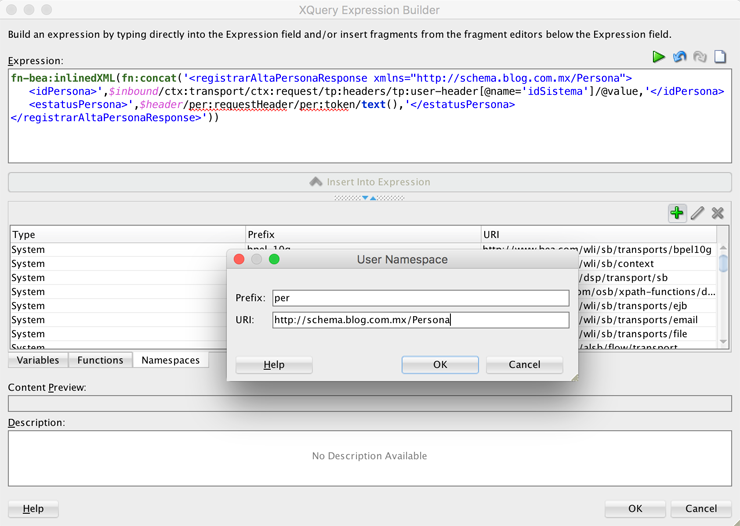The height and width of the screenshot is (526, 740).
Task: Select row with URI ending /dsp/transport/sb
Action: 363,278
